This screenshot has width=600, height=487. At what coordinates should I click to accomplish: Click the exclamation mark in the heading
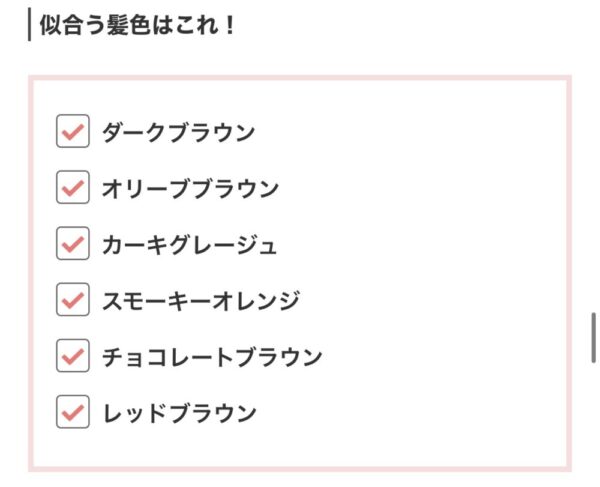230,26
